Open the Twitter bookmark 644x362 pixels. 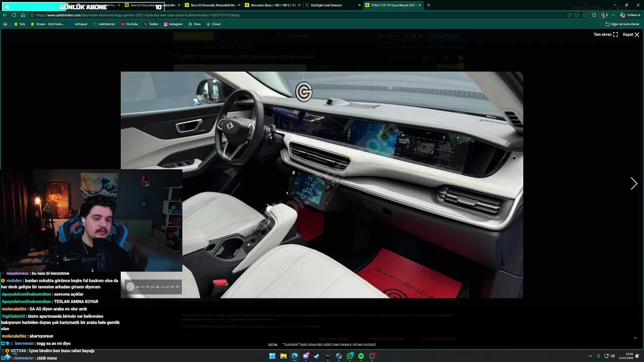tap(151, 24)
